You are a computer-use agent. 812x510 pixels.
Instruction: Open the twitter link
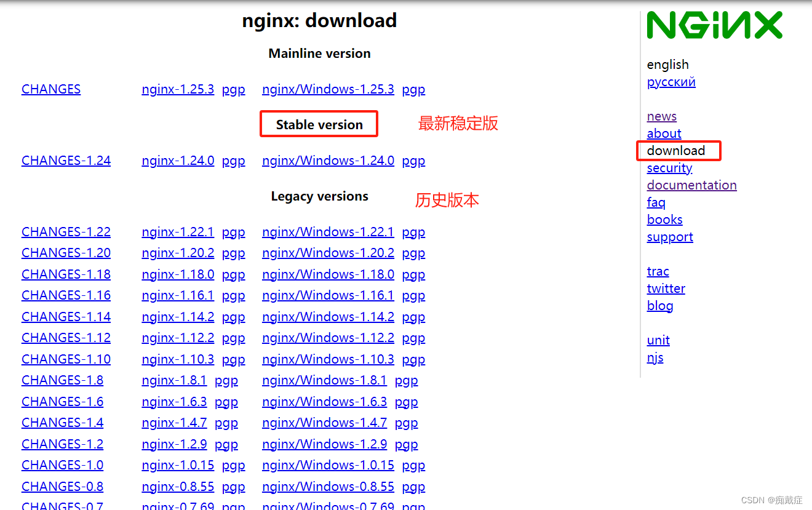click(666, 289)
